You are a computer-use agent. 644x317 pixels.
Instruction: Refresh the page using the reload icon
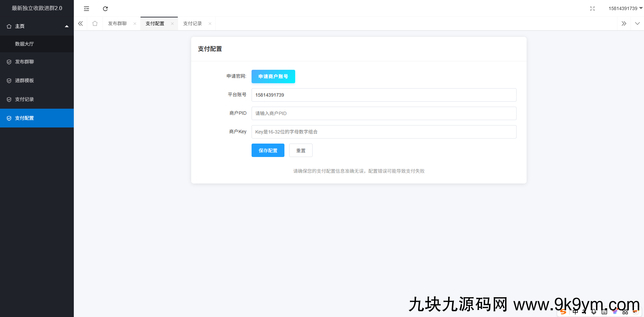click(105, 8)
